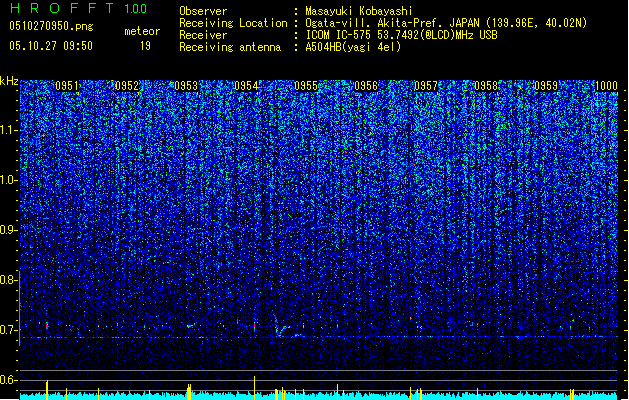The width and height of the screenshot is (629, 400).
Task: Click the 0958 time marker
Action: (x=486, y=86)
